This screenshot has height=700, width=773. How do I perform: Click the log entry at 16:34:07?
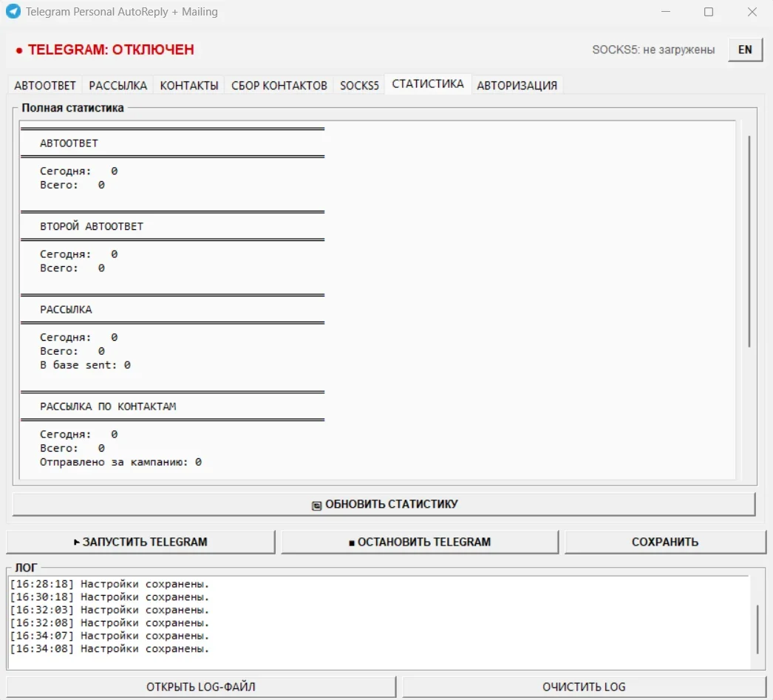click(x=109, y=636)
